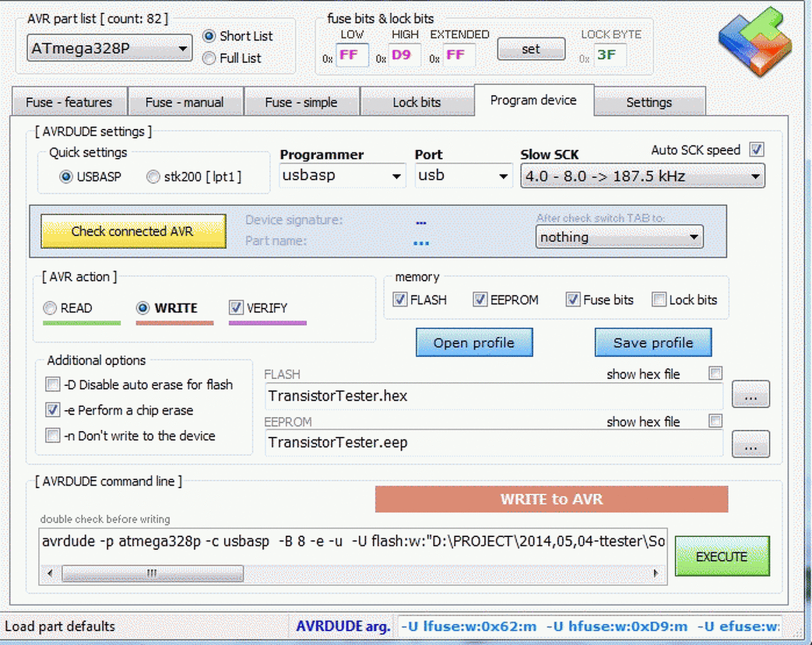Viewport: 812px width, 645px height.
Task: Click the Save profile button
Action: point(653,343)
